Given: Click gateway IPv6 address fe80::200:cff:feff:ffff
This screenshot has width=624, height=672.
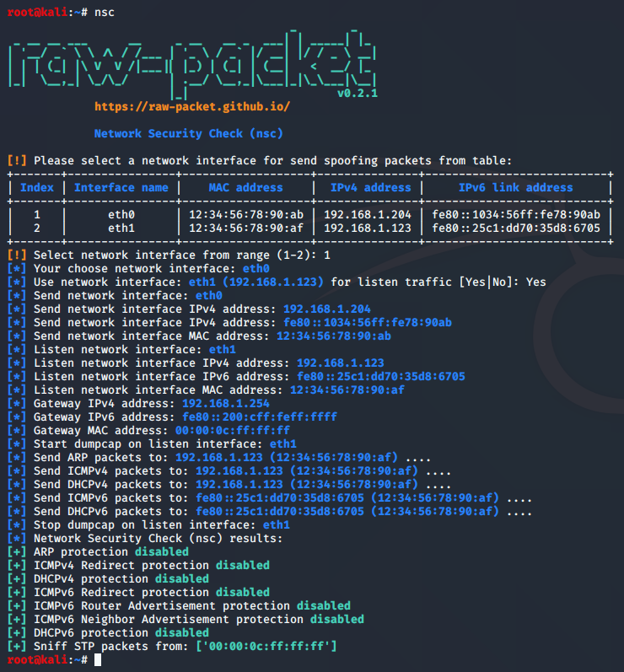Looking at the screenshot, I should 259,417.
